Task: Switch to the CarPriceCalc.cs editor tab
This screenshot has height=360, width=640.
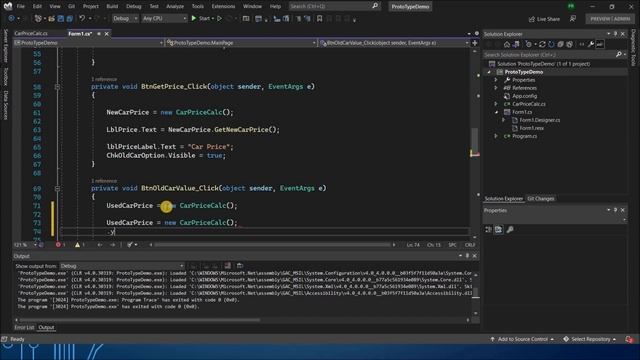Action: point(31,34)
